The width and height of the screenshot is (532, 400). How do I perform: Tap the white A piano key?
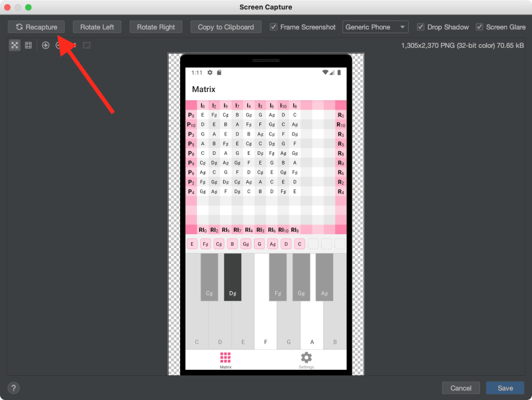pos(312,326)
